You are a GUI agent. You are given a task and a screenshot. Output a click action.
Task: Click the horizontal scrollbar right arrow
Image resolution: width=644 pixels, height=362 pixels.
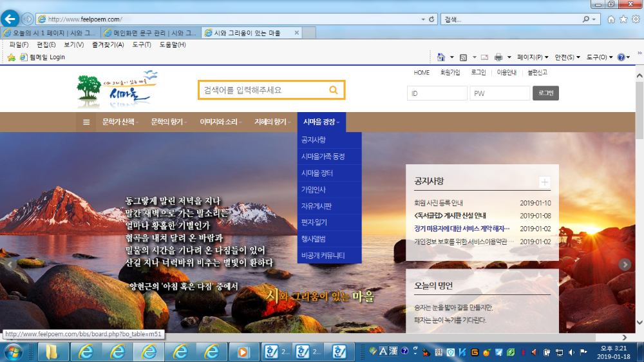[x=624, y=338]
